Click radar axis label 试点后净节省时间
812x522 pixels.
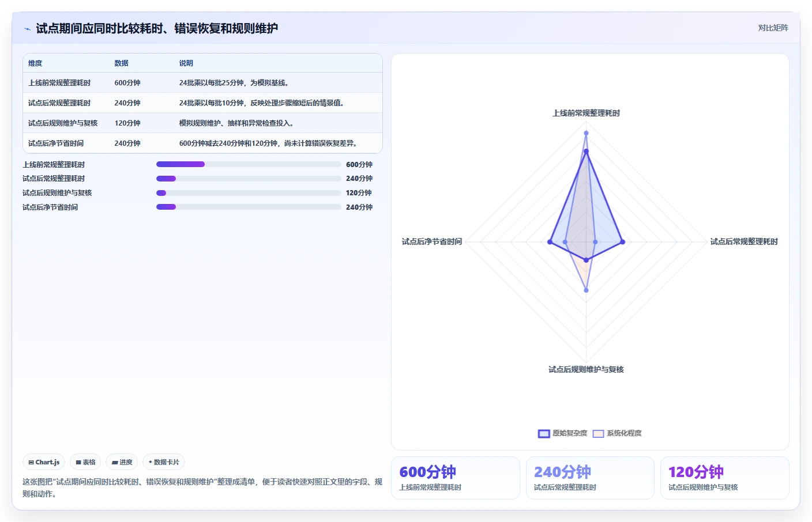[432, 242]
